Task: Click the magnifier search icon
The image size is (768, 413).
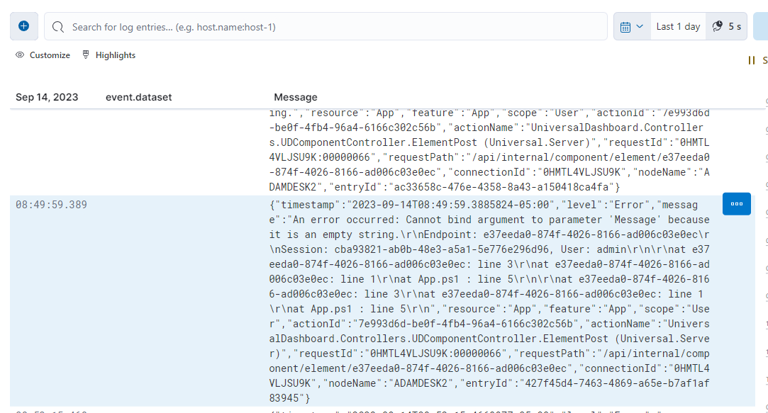Action: point(58,27)
